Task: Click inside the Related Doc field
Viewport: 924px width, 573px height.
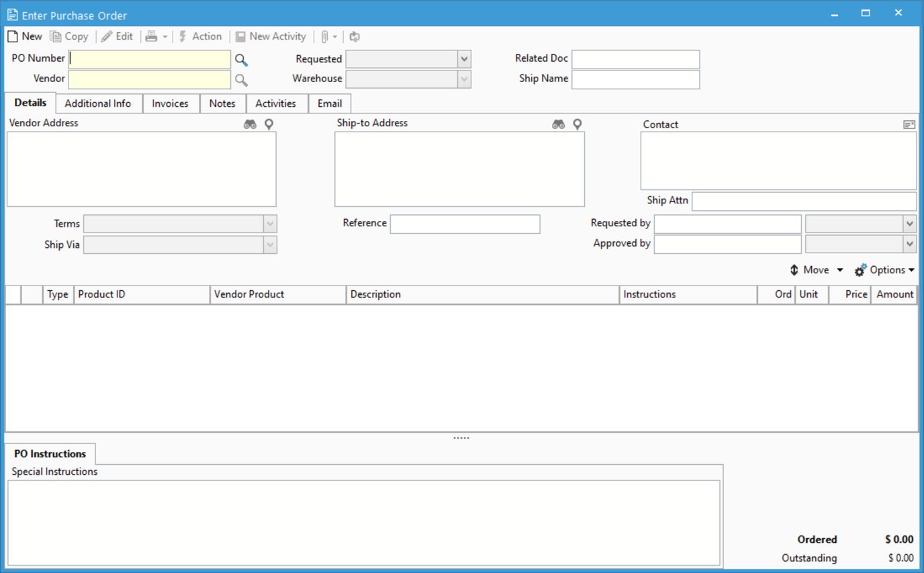Action: coord(634,59)
